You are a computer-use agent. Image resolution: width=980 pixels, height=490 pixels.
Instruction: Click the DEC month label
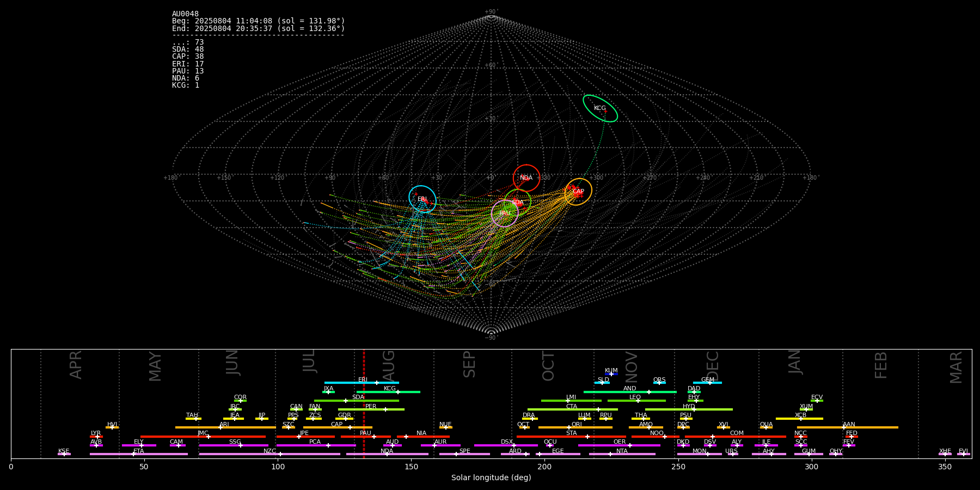(713, 366)
